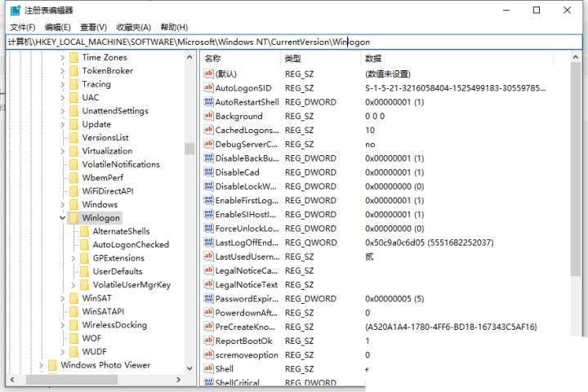The image size is (588, 392).
Task: Click the string icon beside Background value
Action: coord(208,116)
